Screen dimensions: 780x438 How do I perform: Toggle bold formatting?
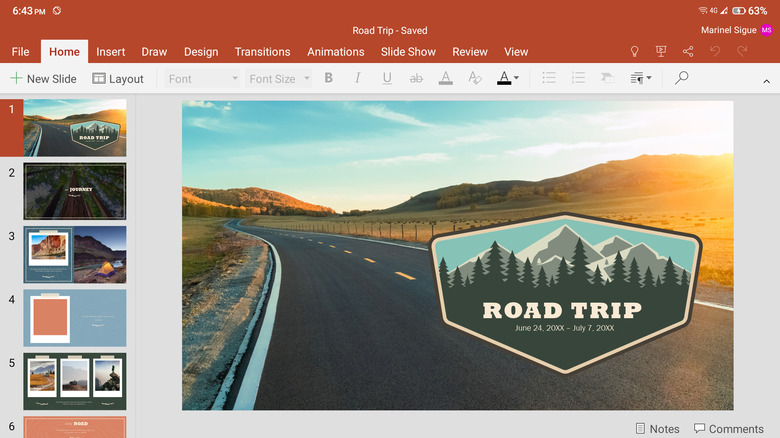click(x=329, y=78)
